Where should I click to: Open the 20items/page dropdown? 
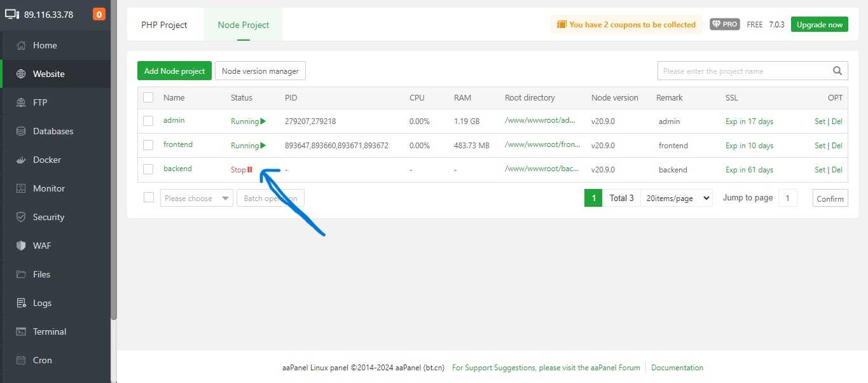click(x=676, y=198)
